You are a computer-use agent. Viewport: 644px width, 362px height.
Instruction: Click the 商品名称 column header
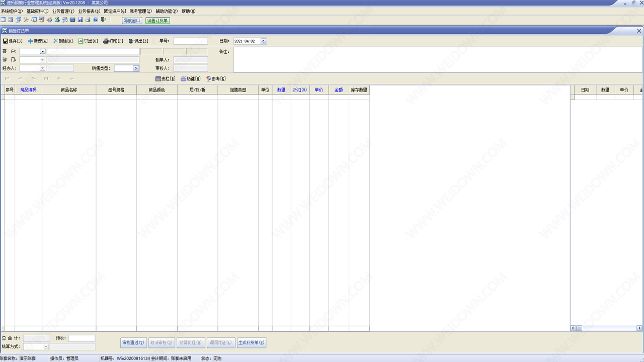click(x=69, y=90)
